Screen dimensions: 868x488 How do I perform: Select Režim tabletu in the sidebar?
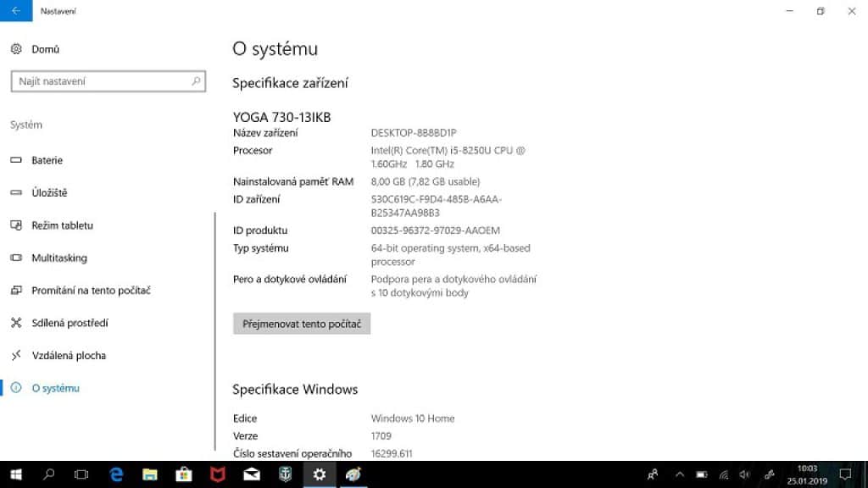[52, 225]
